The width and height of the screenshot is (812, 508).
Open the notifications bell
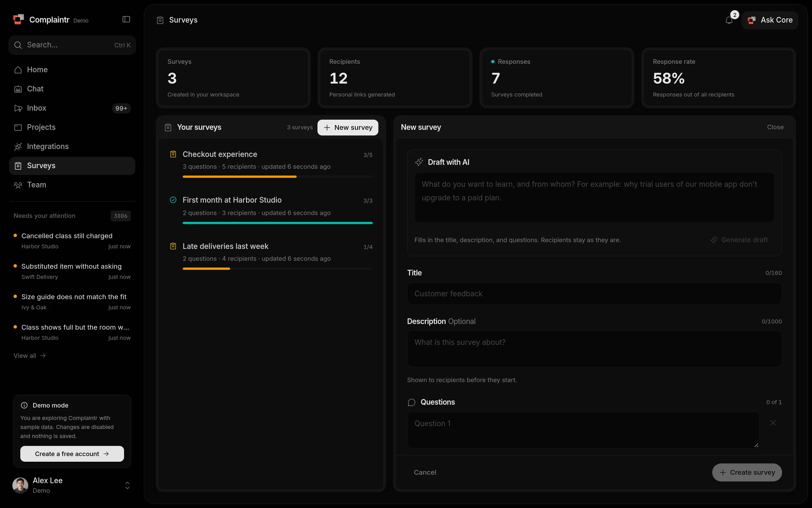click(x=729, y=20)
